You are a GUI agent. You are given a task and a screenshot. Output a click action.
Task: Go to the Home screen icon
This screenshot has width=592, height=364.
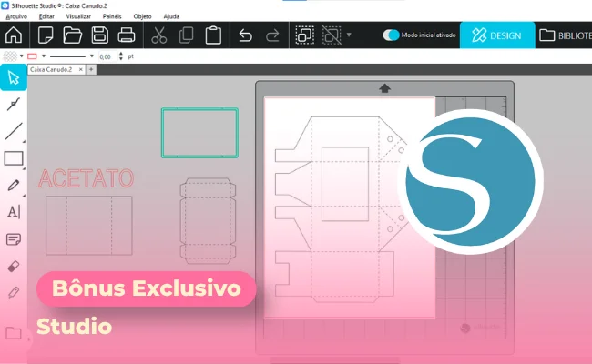click(14, 35)
